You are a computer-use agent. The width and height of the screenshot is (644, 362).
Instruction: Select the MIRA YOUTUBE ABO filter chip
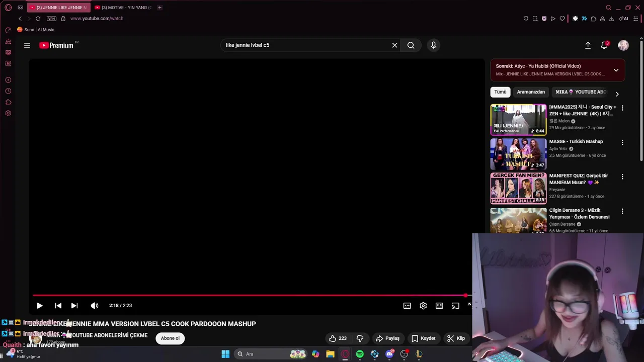coord(581,92)
